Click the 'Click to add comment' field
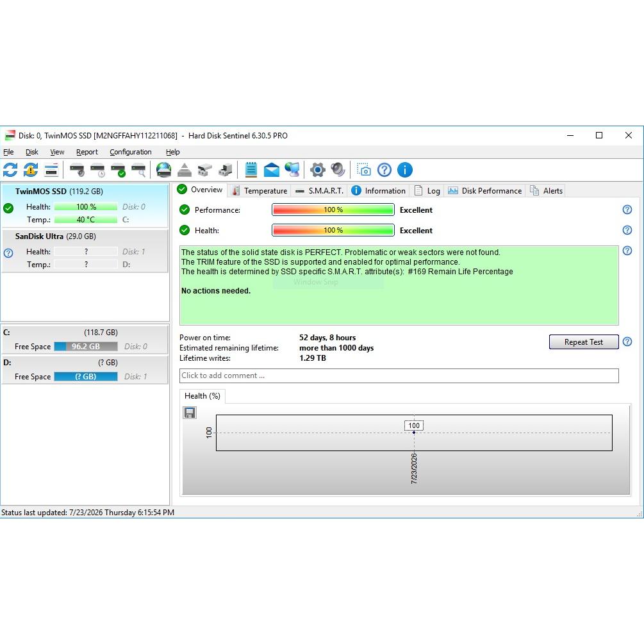Image resolution: width=644 pixels, height=644 pixels. (399, 376)
